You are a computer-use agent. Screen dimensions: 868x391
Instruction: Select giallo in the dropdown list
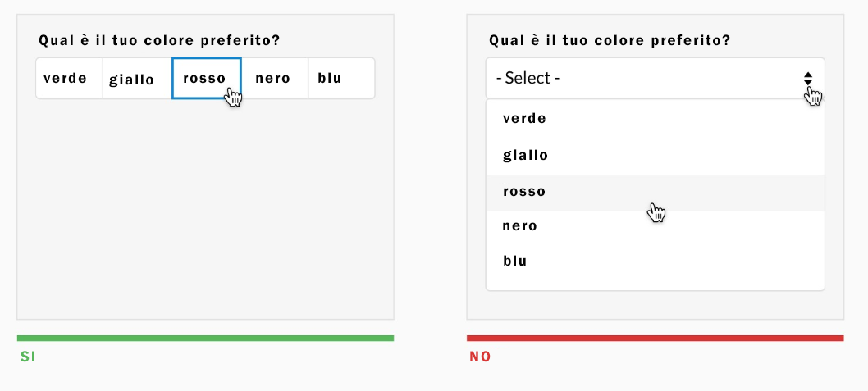click(x=656, y=156)
